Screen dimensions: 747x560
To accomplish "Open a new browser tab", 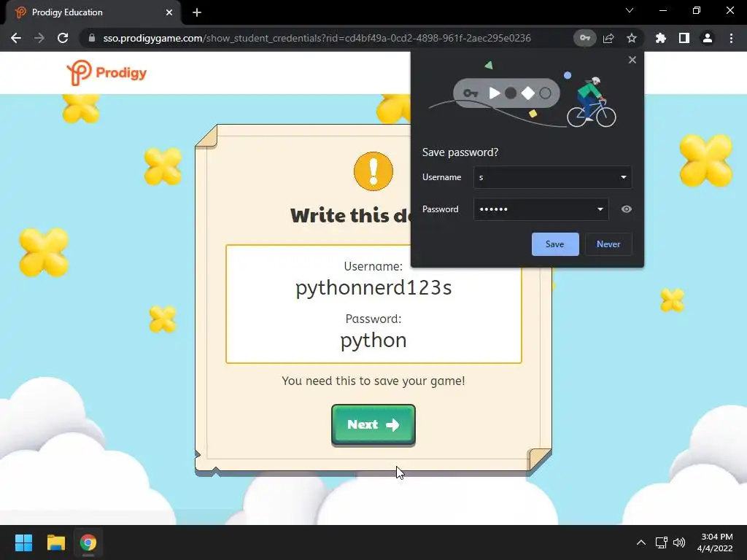I will [x=197, y=12].
